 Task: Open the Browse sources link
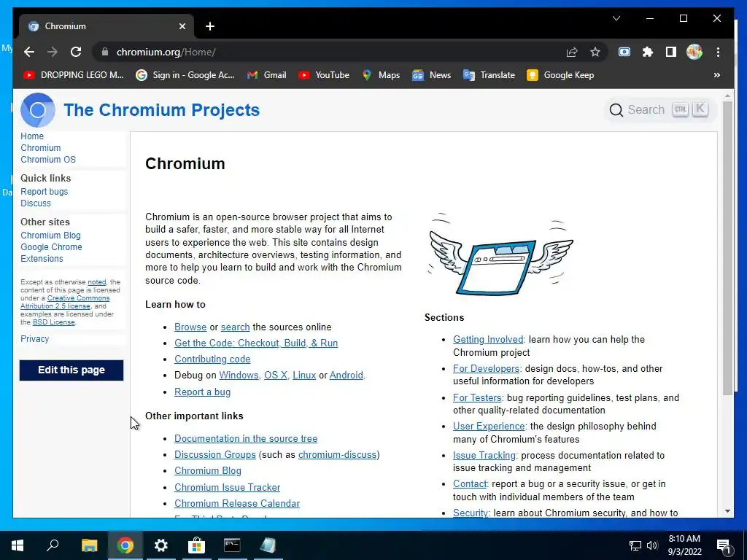click(x=190, y=327)
